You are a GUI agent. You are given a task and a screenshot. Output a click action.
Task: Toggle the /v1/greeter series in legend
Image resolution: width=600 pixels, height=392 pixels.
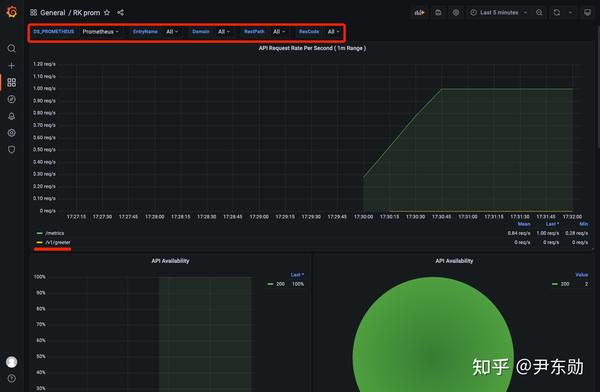pos(58,242)
